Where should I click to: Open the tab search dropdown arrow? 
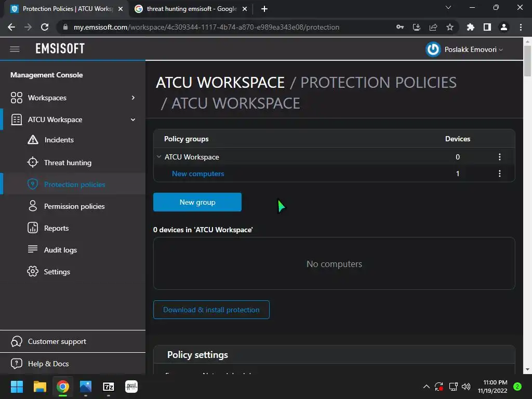pos(448,7)
